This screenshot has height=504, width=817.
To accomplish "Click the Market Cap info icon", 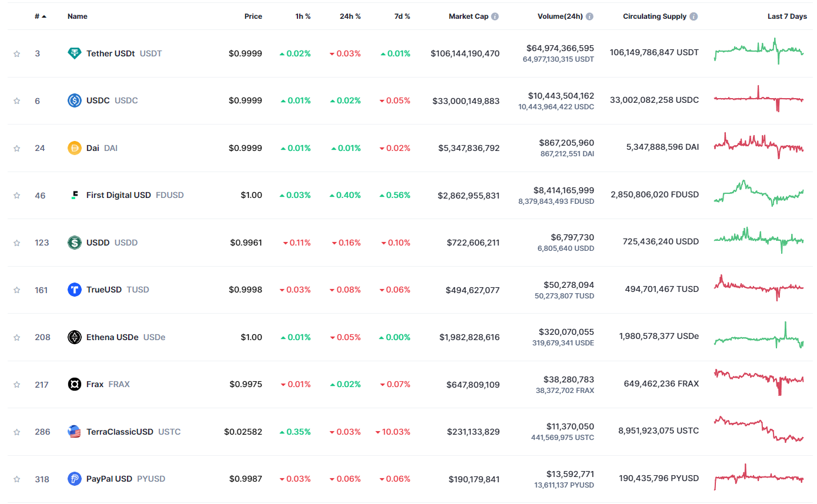I will pos(495,16).
